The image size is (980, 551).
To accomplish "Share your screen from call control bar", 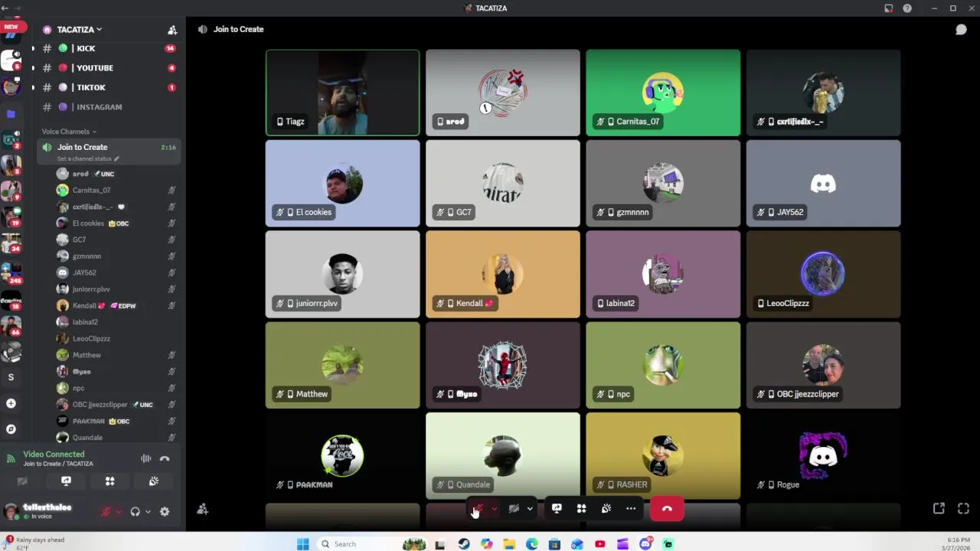I will (557, 508).
